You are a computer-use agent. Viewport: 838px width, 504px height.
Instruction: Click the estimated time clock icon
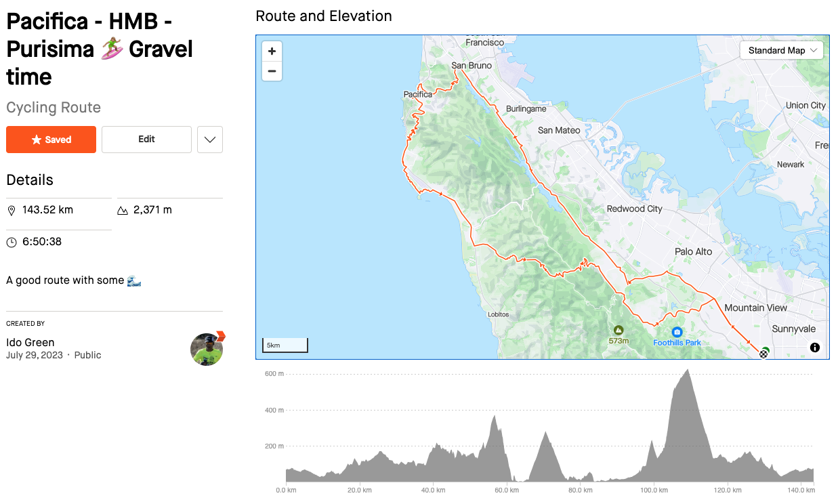pos(12,243)
